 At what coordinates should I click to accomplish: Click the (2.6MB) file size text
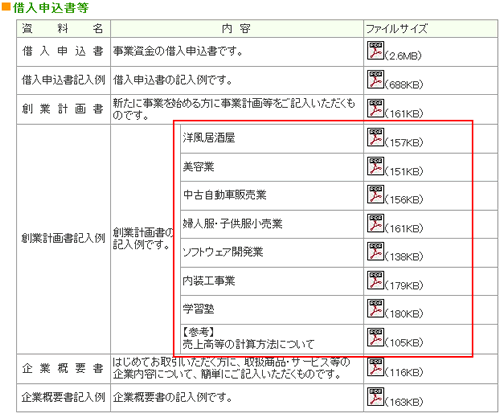[x=403, y=56]
